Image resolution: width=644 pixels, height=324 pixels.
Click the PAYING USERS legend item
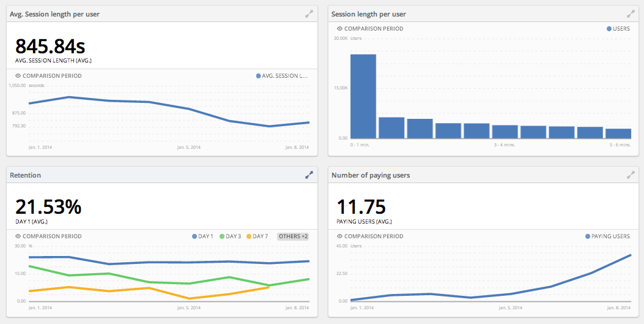[x=607, y=236]
